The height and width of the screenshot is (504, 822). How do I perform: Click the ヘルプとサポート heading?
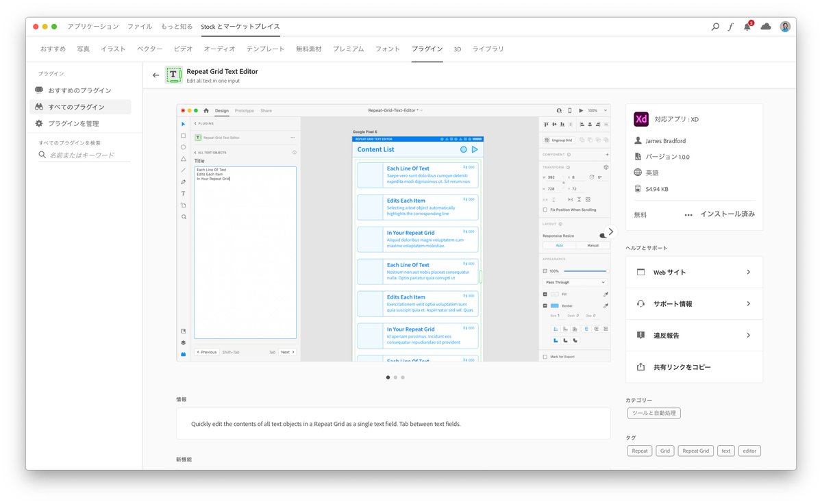[x=647, y=248]
